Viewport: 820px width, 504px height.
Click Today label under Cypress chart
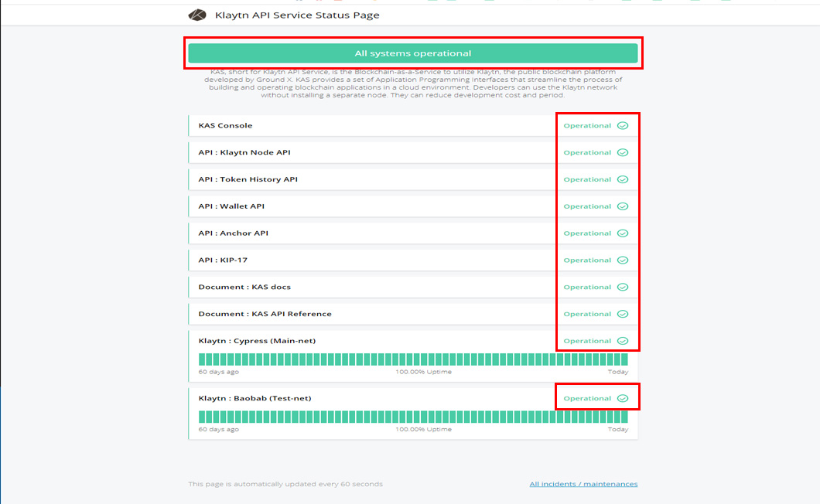617,372
